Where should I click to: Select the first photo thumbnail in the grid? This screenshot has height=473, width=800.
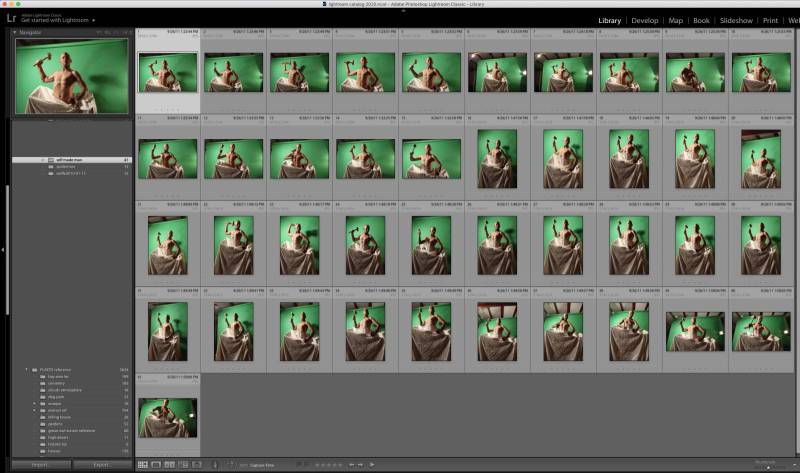167,72
